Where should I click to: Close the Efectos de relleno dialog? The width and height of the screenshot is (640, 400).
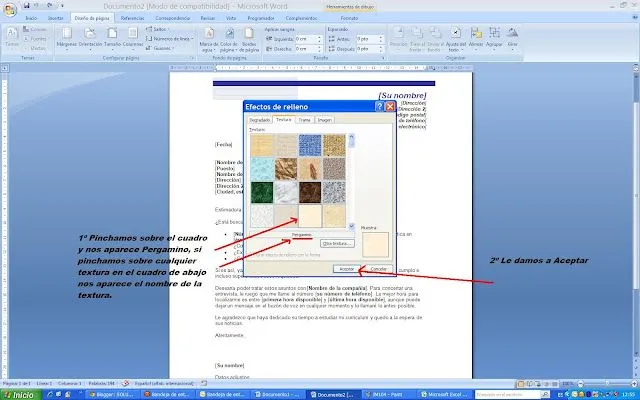click(x=390, y=107)
